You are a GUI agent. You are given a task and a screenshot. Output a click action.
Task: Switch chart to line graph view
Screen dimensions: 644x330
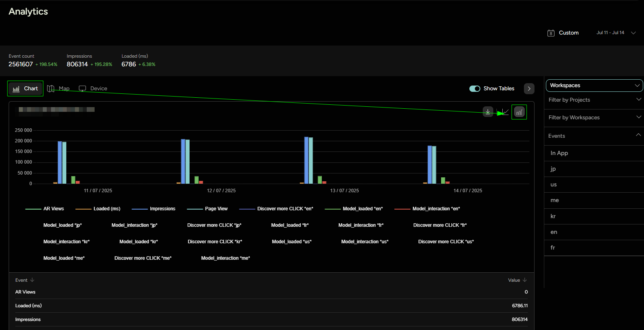pos(505,112)
